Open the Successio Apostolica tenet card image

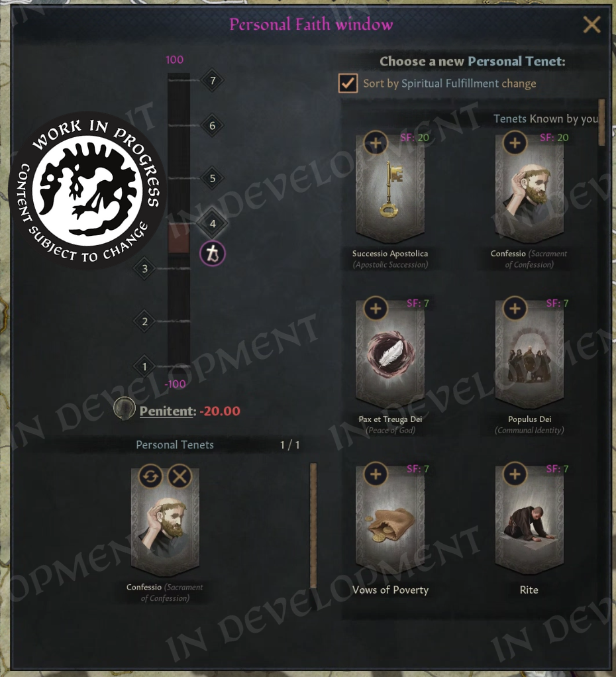[x=390, y=188]
